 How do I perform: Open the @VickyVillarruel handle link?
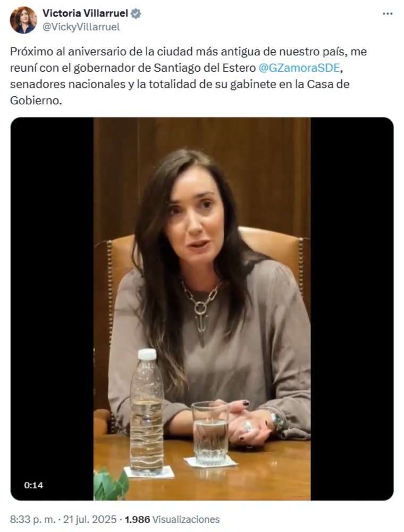pos(81,27)
